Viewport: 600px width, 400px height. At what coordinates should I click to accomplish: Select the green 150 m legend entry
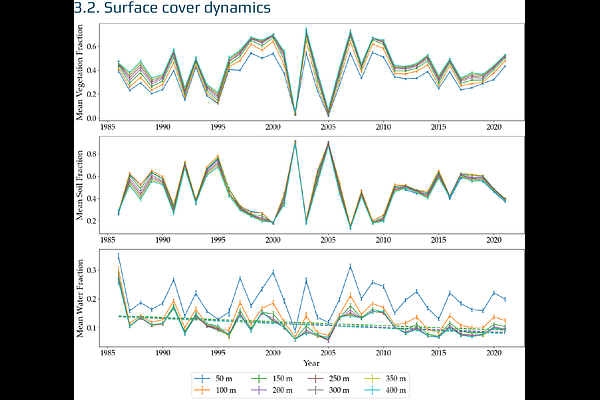click(x=270, y=378)
